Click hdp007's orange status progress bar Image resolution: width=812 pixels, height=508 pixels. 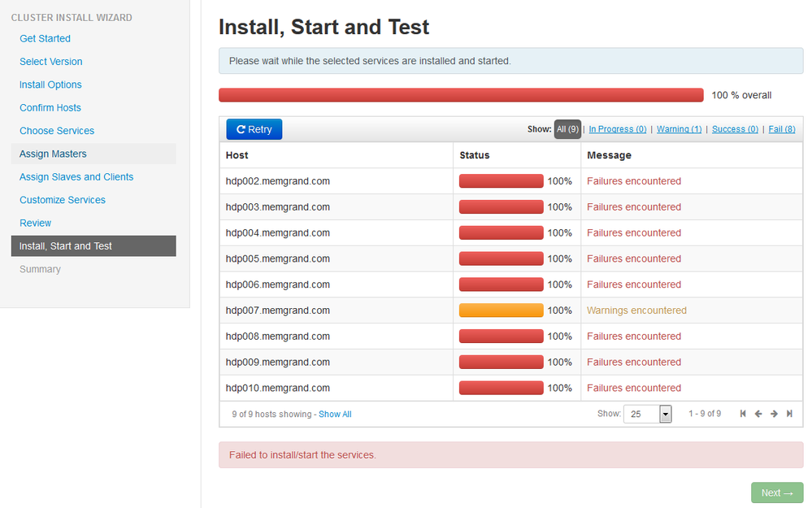501,310
